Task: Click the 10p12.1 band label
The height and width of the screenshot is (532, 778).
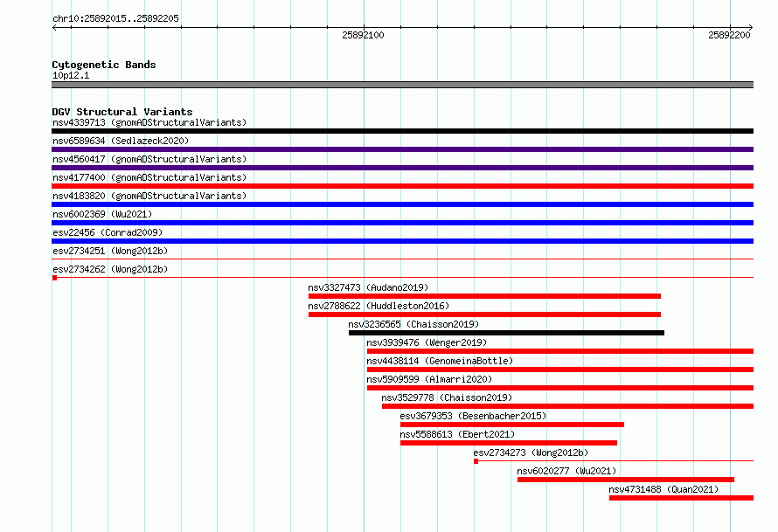Action: click(71, 75)
